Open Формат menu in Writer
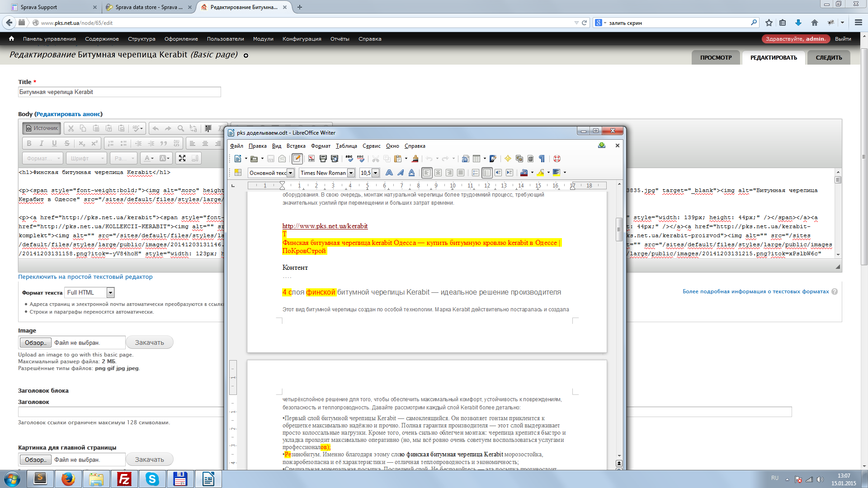 [x=321, y=146]
